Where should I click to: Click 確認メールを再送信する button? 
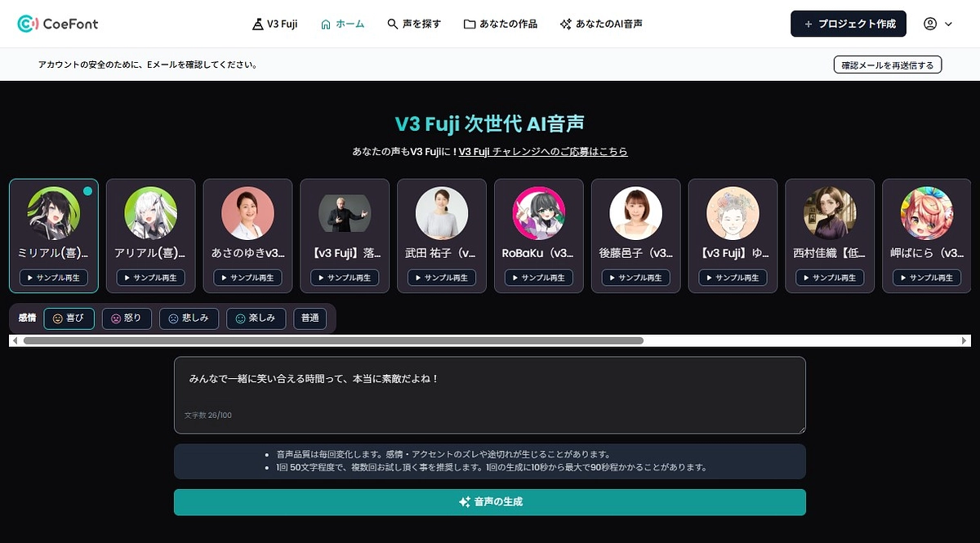[x=888, y=65]
